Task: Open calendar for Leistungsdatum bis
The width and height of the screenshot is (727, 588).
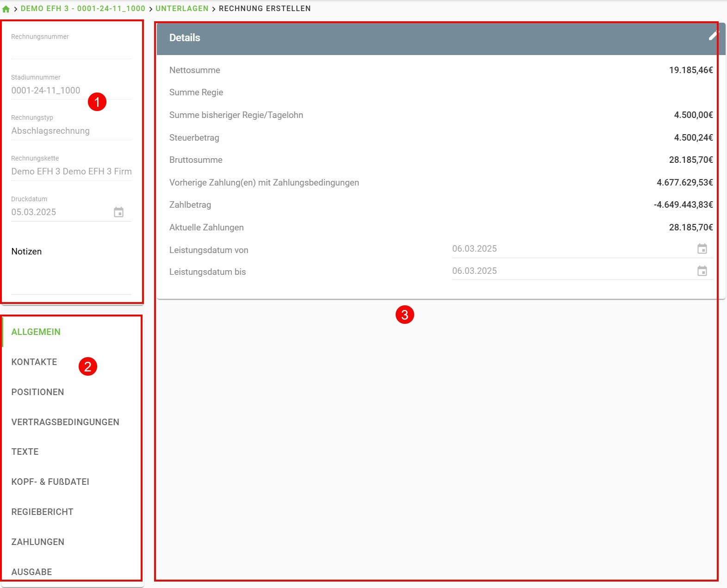Action: point(702,271)
